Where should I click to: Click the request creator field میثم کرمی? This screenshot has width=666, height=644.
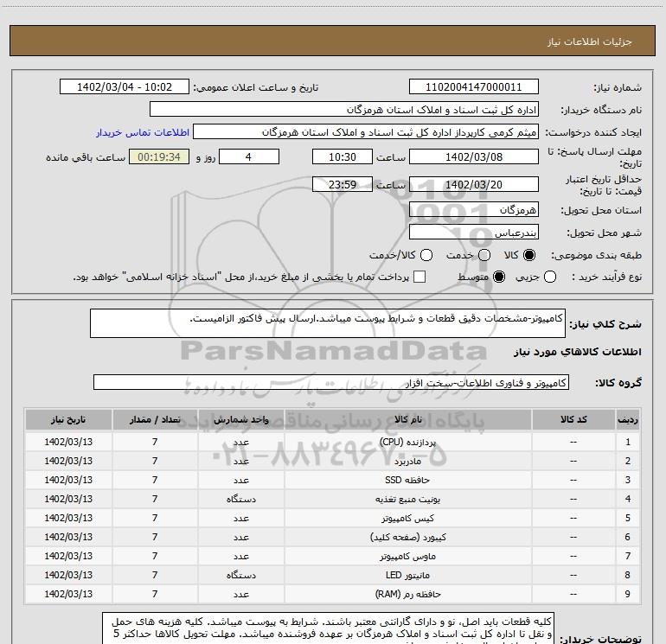tap(366, 132)
